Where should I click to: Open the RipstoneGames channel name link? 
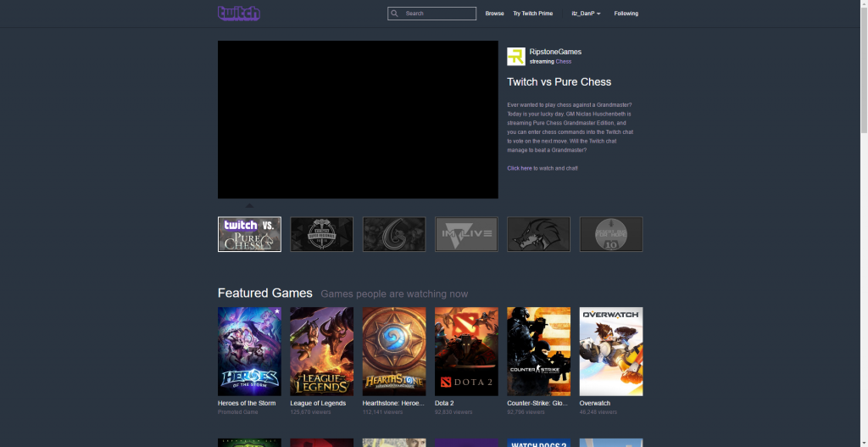[555, 52]
